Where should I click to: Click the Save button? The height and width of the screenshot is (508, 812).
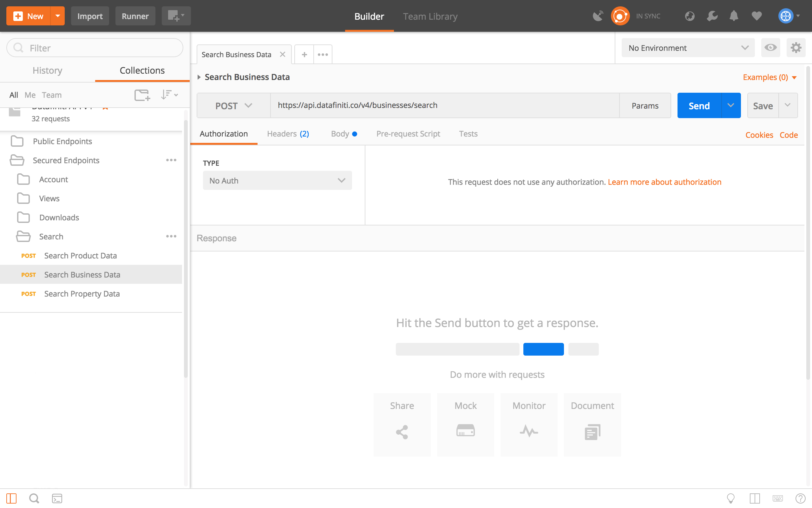pyautogui.click(x=763, y=105)
